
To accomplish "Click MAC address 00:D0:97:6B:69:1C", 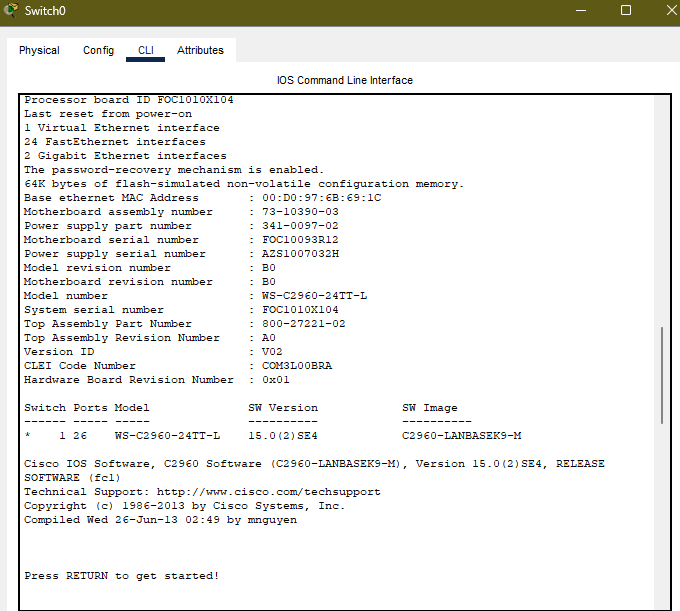I will coord(321,198).
